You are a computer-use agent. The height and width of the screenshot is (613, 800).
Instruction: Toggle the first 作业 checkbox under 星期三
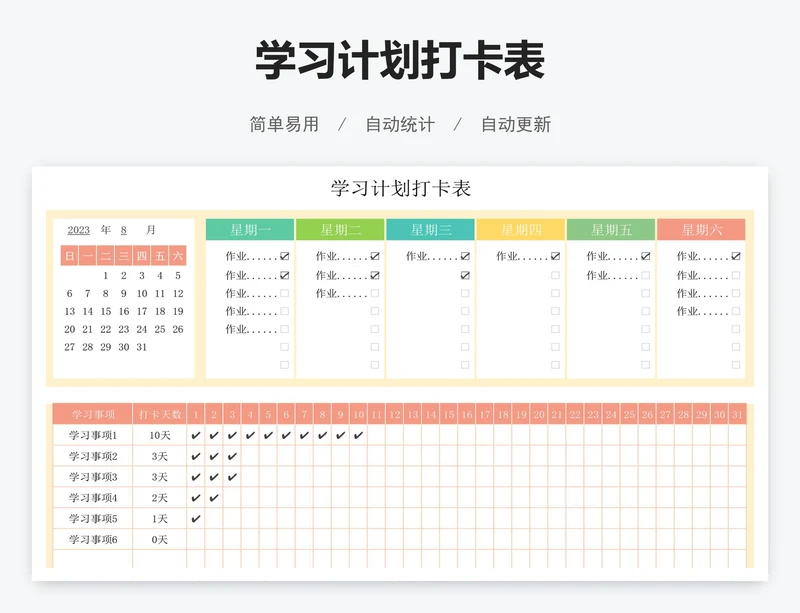465,256
